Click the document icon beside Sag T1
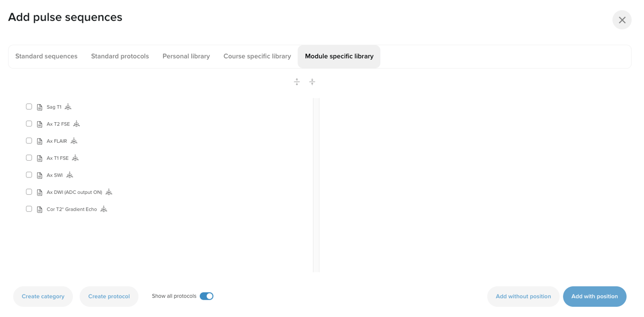The image size is (644, 317). pyautogui.click(x=40, y=107)
